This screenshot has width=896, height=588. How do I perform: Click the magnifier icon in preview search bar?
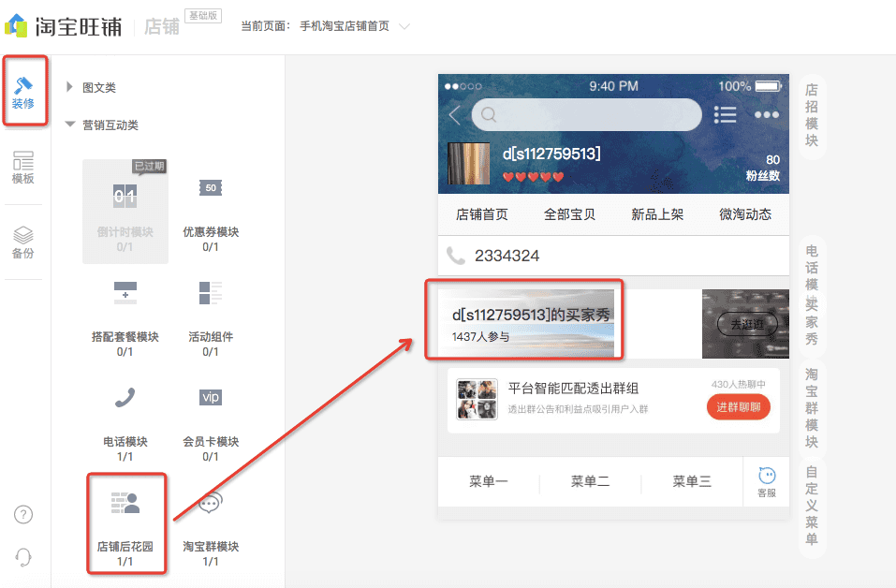[x=489, y=115]
